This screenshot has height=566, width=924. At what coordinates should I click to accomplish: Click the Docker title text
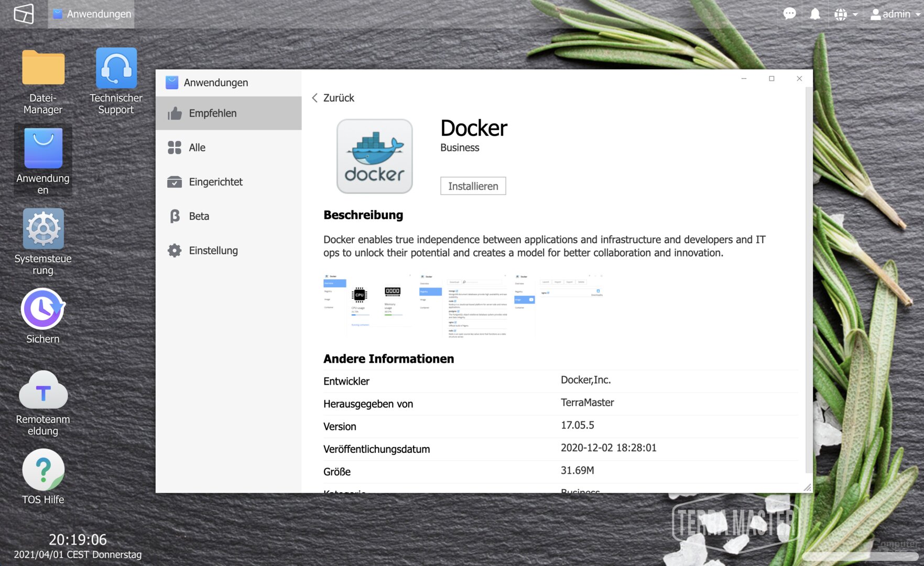point(473,128)
